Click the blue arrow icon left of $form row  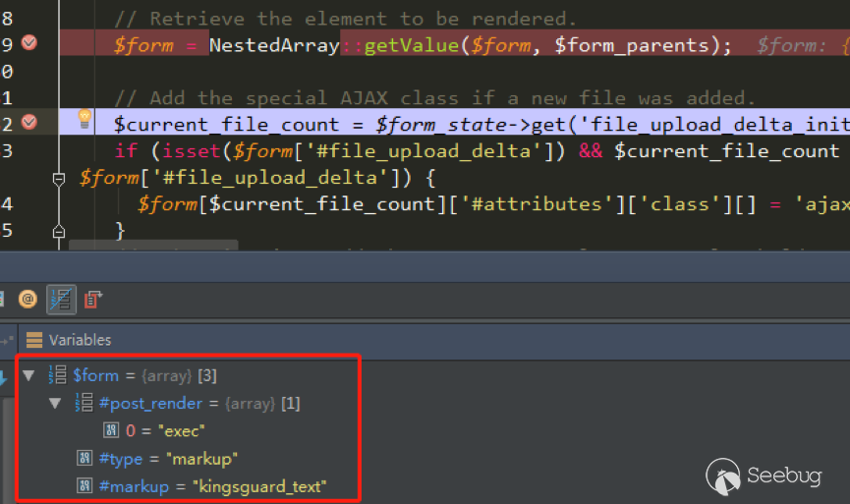coord(2,377)
